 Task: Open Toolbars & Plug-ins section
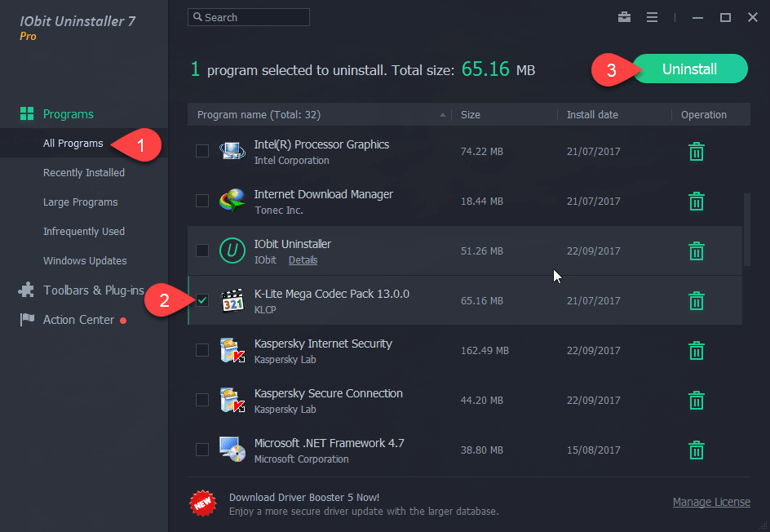tap(94, 290)
